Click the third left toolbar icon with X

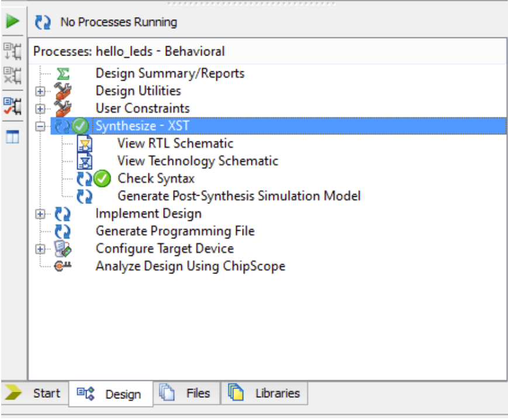tap(12, 76)
